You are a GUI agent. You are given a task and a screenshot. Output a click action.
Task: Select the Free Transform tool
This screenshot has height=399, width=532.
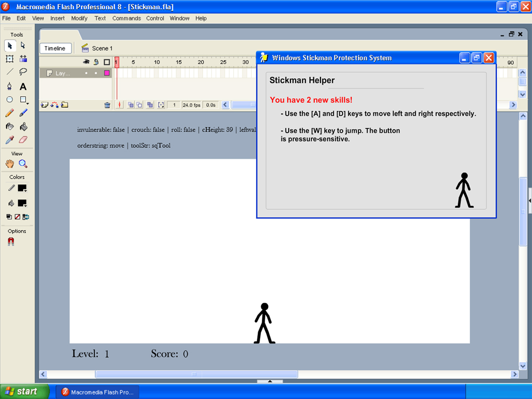click(10, 59)
